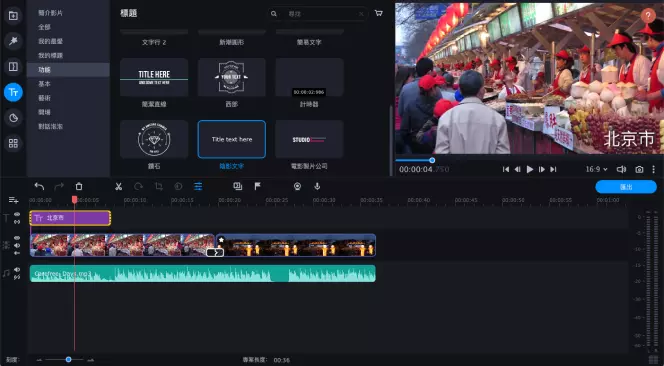The width and height of the screenshot is (664, 366).
Task: Start voice recording with microphone icon
Action: point(317,186)
